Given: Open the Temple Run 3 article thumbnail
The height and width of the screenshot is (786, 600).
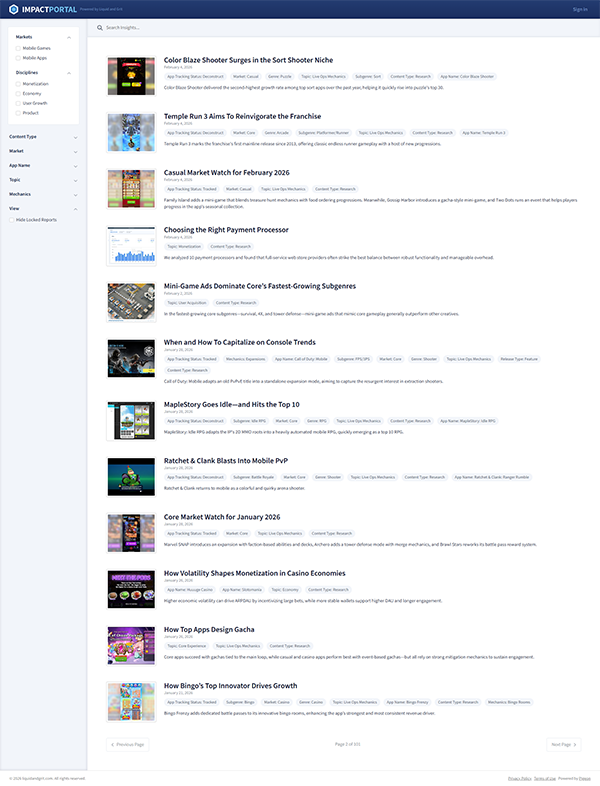Looking at the screenshot, I should 130,131.
